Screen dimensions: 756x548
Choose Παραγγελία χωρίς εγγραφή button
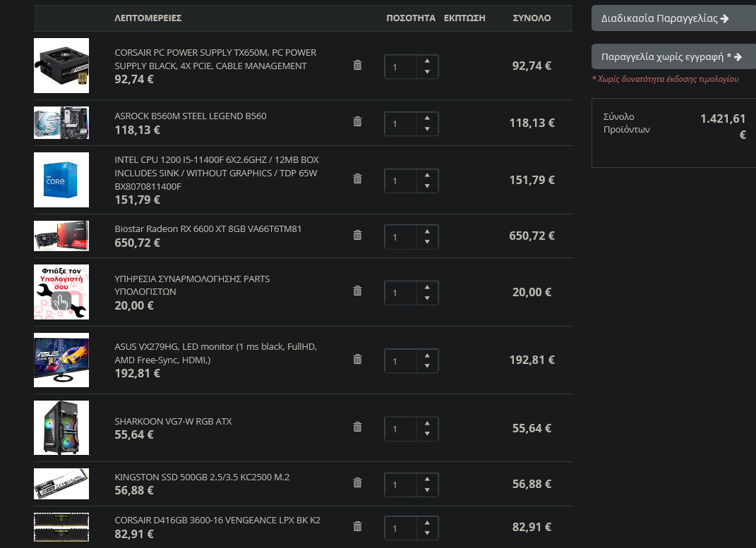point(673,57)
